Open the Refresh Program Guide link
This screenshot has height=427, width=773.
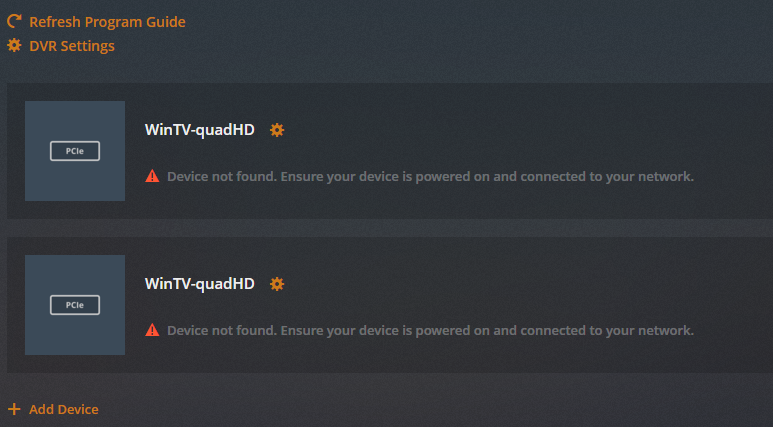[107, 22]
